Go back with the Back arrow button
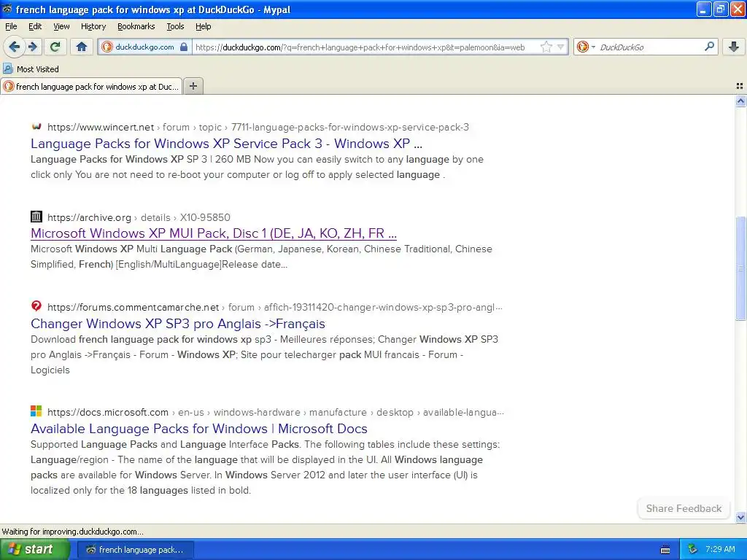 15,47
